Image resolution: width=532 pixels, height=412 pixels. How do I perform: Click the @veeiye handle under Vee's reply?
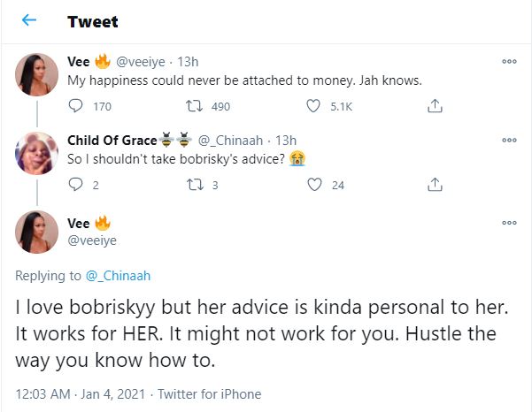(x=94, y=240)
